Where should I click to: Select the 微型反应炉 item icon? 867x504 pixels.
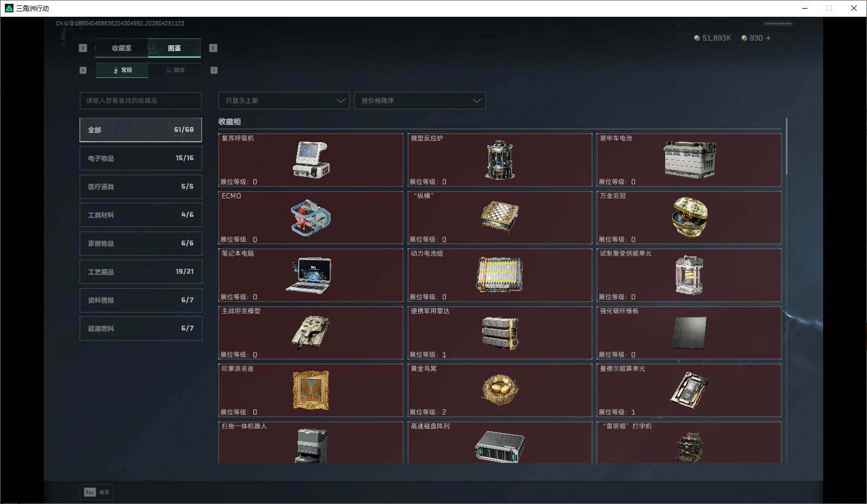point(500,160)
